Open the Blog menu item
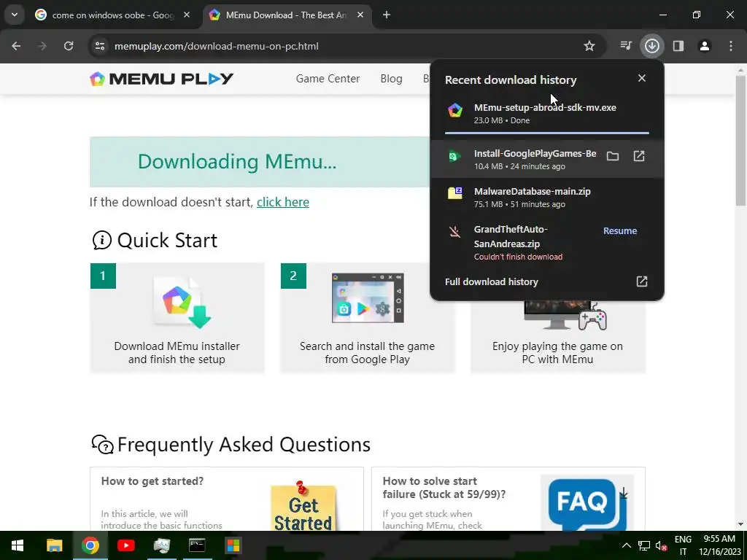This screenshot has height=560, width=747. tap(391, 79)
